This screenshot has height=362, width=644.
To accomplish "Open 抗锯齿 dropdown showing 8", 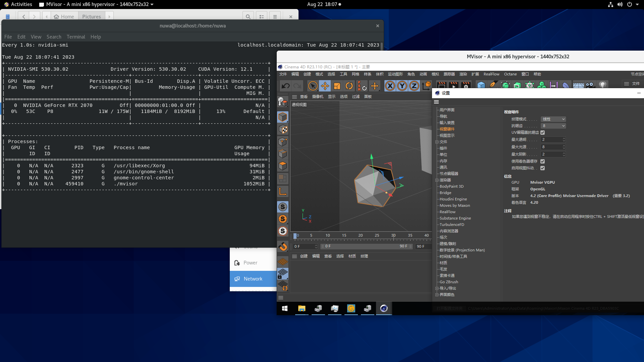I will point(553,126).
